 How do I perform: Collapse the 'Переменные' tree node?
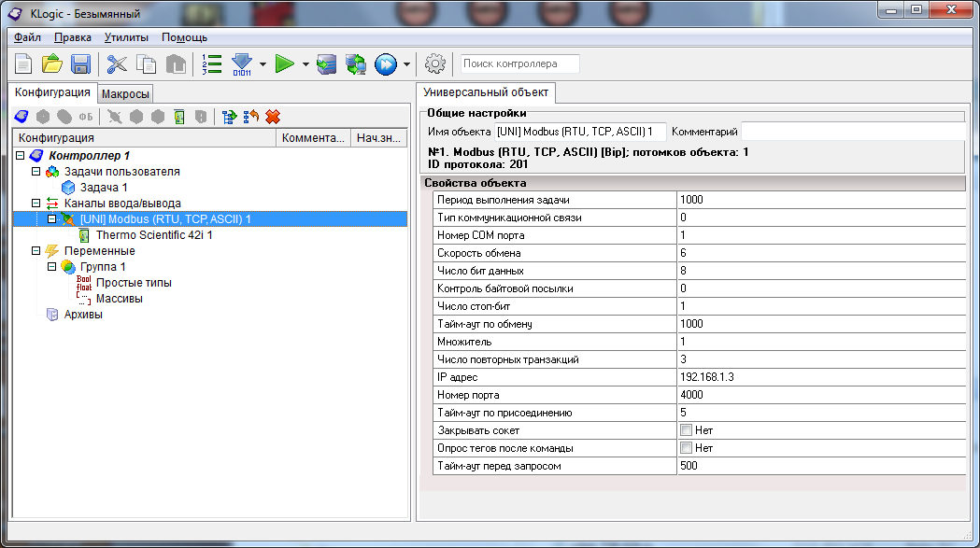pos(36,251)
